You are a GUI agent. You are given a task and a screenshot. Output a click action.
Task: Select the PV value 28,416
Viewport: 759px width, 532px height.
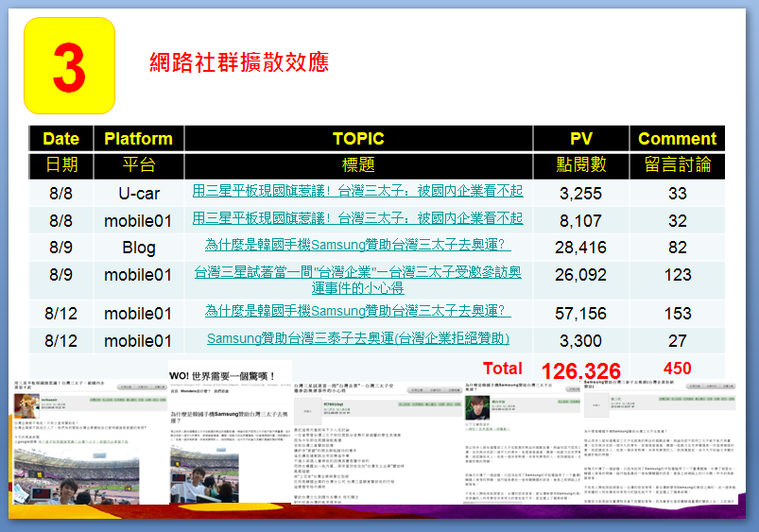(581, 248)
